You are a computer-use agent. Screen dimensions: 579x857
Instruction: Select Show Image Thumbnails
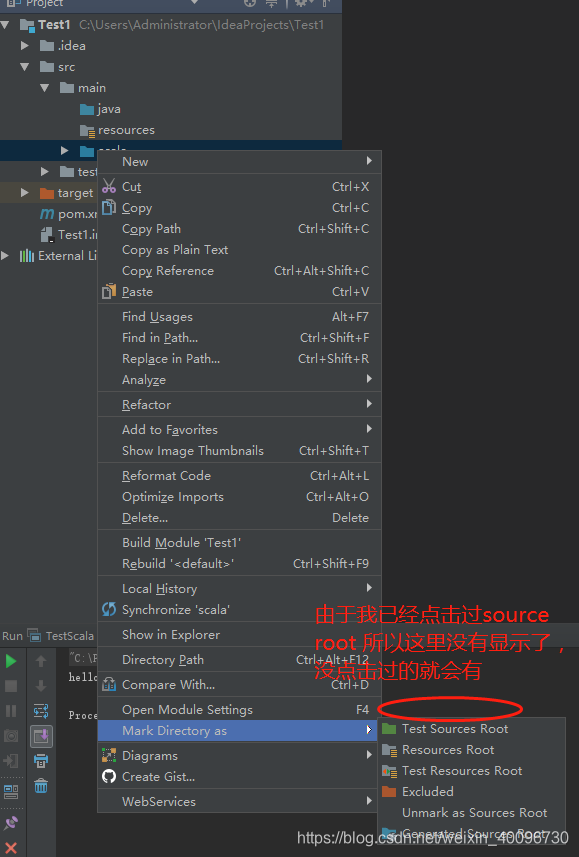tap(239, 450)
